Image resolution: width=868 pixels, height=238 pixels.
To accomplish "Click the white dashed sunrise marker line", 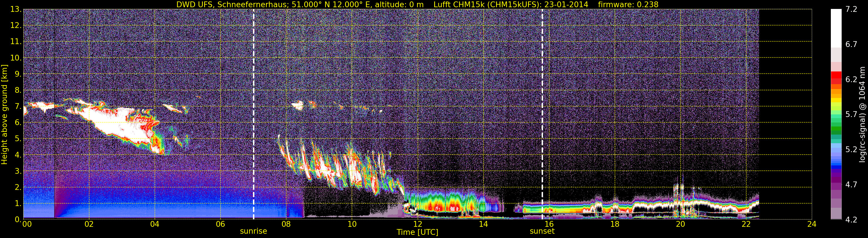I will click(254, 114).
